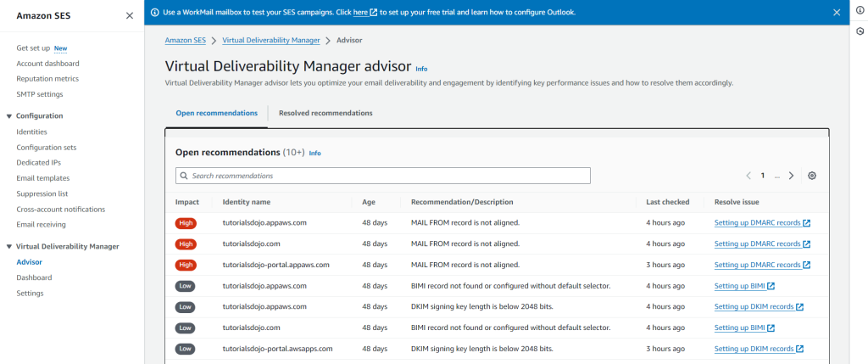The width and height of the screenshot is (868, 364).
Task: Open the info panel icon at top right
Action: (860, 11)
